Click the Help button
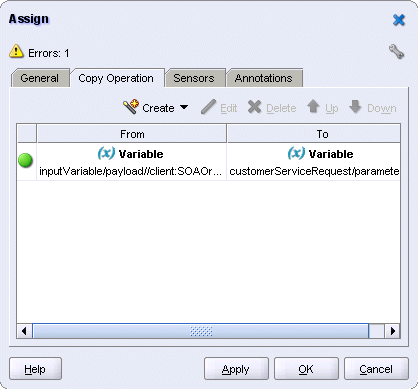This screenshot has height=389, width=418. (35, 369)
